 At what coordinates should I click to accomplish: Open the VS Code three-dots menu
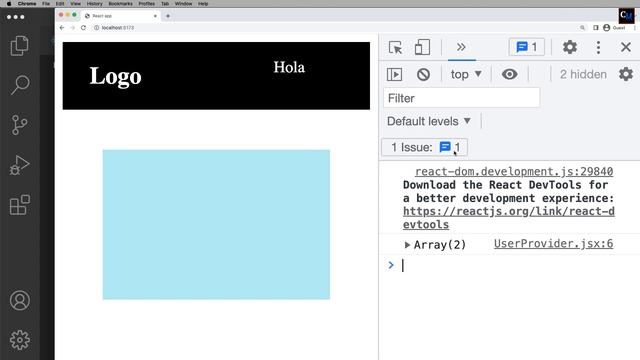click(x=16, y=17)
